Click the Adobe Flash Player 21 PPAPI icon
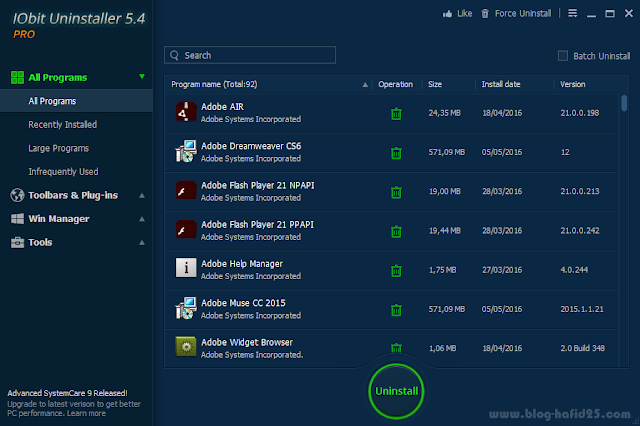640x426 pixels. point(186,230)
